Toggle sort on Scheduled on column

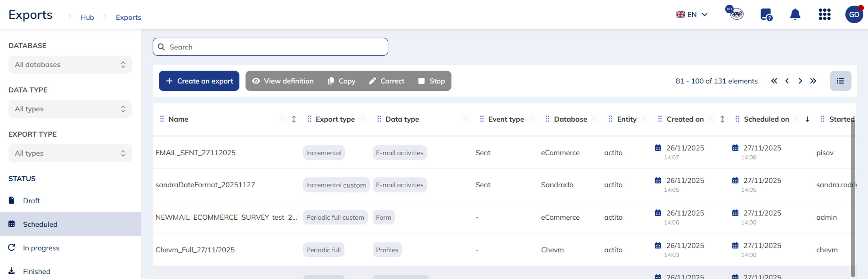pos(807,119)
